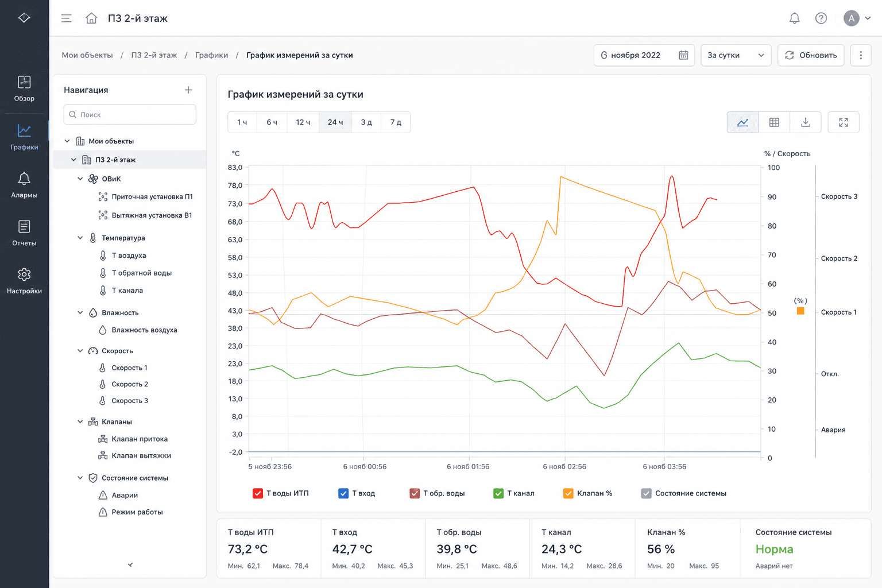Select Режим работы tree item
Image resolution: width=882 pixels, height=588 pixels.
(130, 512)
